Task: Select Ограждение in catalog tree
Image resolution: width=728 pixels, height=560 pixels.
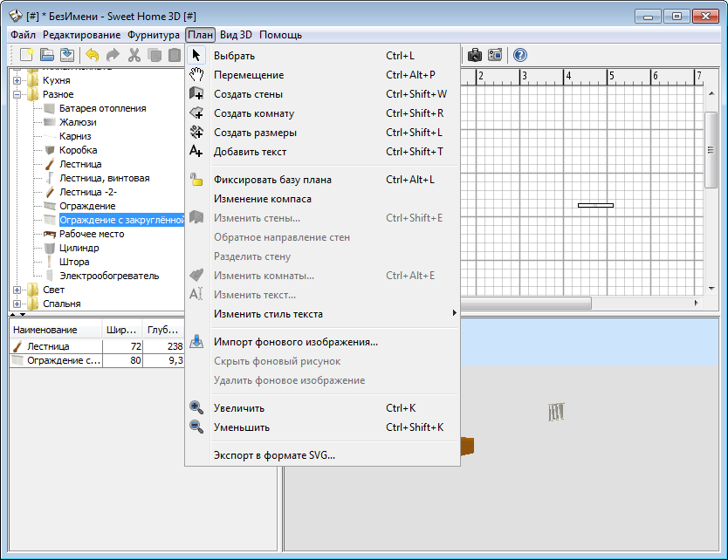Action: point(87,206)
